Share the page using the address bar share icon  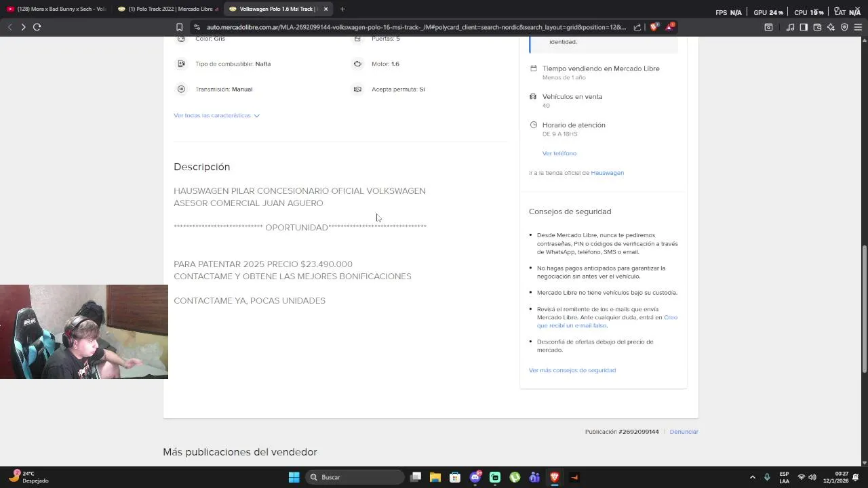coord(637,27)
